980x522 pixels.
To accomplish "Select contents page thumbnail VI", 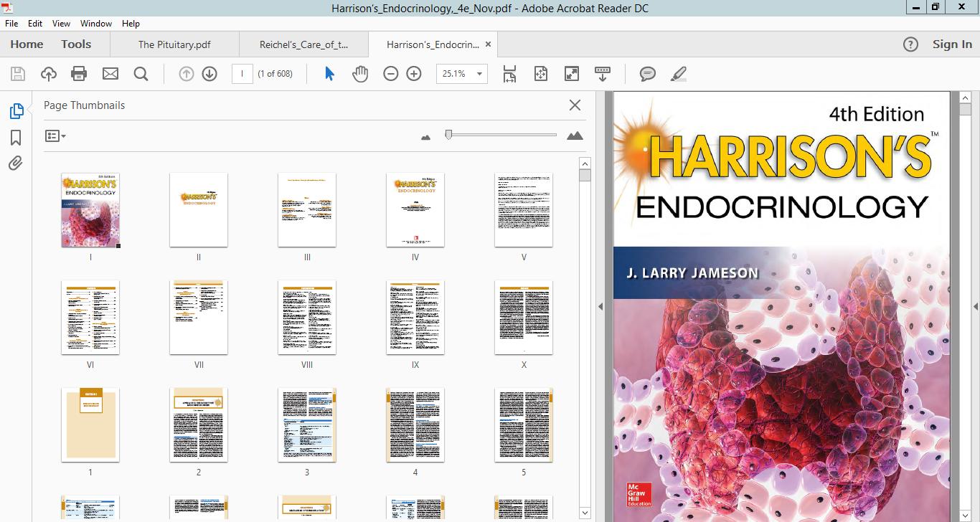I will coord(90,318).
